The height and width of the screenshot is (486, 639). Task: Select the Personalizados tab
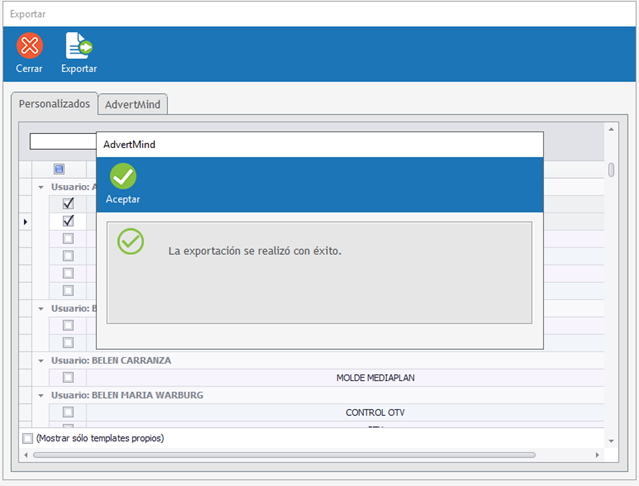[55, 104]
